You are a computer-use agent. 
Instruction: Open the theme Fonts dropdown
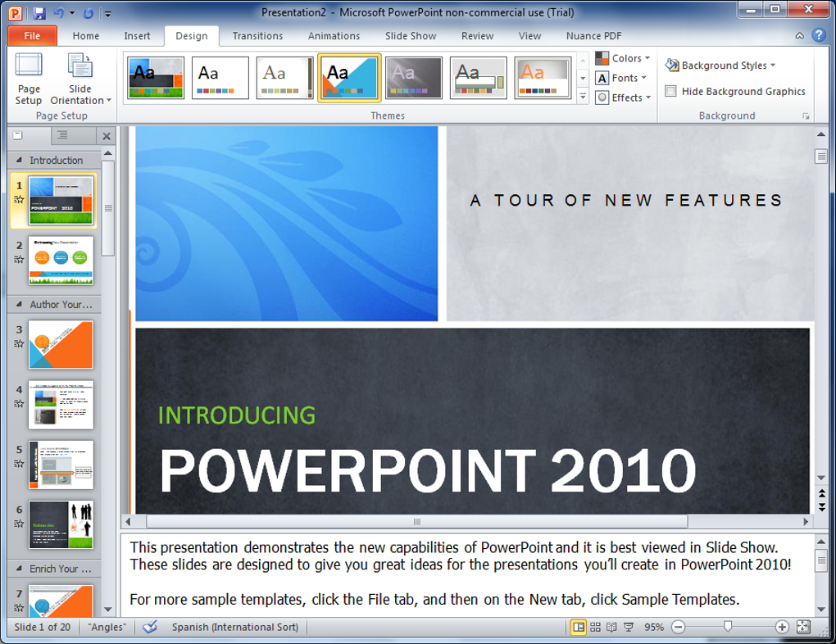pyautogui.click(x=621, y=78)
